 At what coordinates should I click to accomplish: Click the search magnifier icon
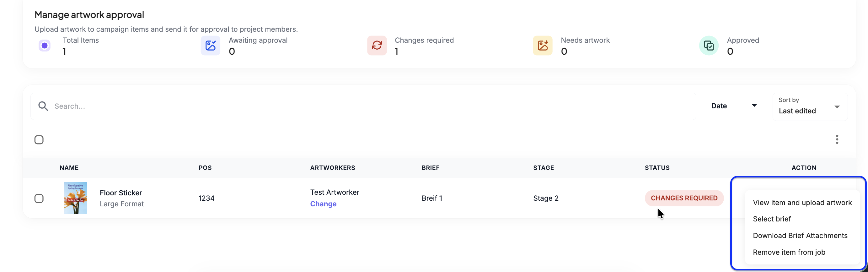coord(43,106)
